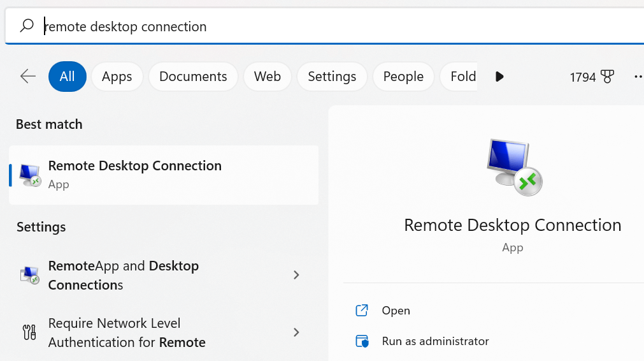Expand Require Network Level Authentication chevron

click(x=296, y=332)
